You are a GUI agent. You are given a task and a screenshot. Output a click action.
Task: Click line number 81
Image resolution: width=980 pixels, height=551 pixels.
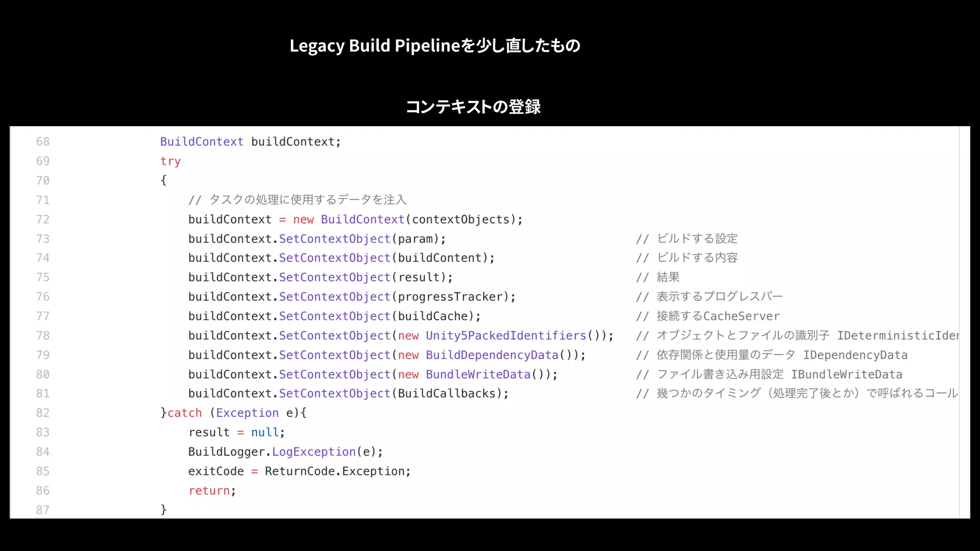tap(43, 394)
